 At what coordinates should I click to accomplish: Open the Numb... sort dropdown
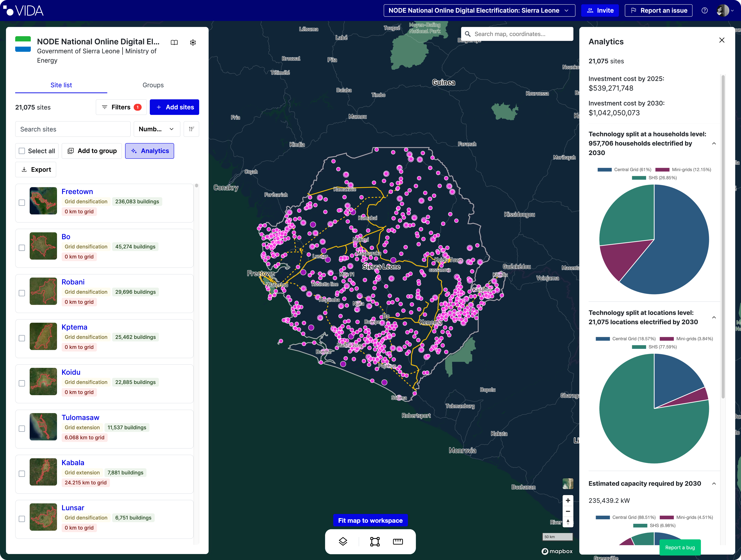pyautogui.click(x=156, y=129)
